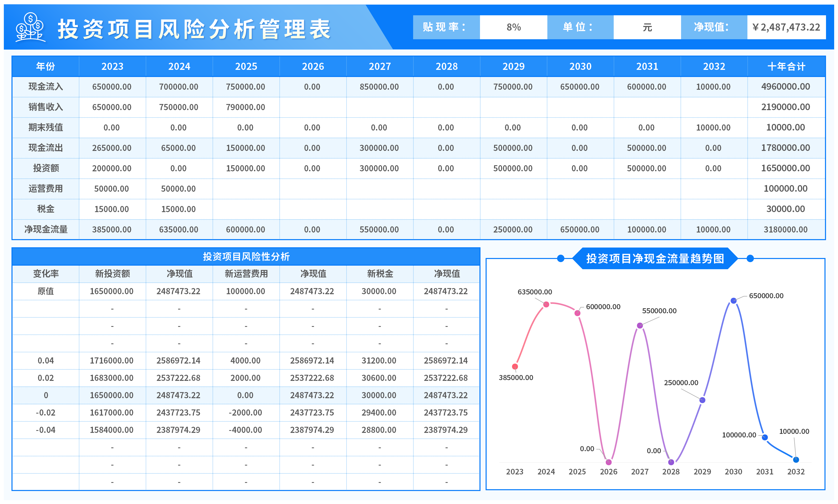Click the blue dot left of chart title

561,259
